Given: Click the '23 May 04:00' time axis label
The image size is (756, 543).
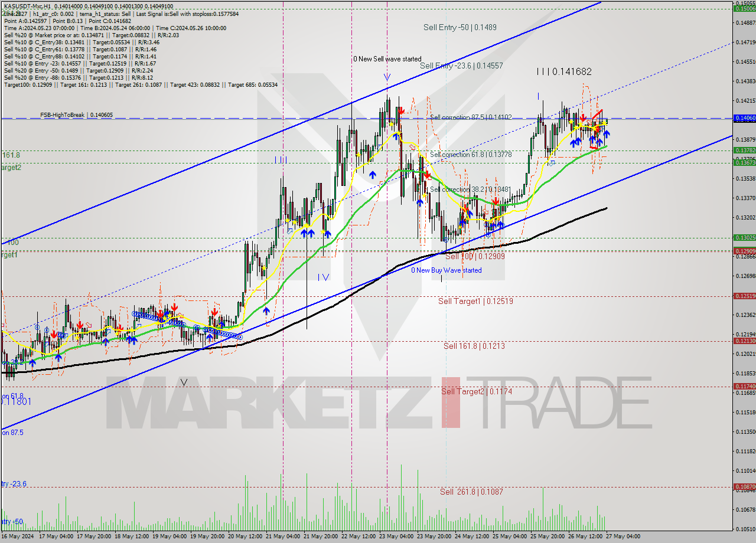Looking at the screenshot, I should pyautogui.click(x=396, y=537).
